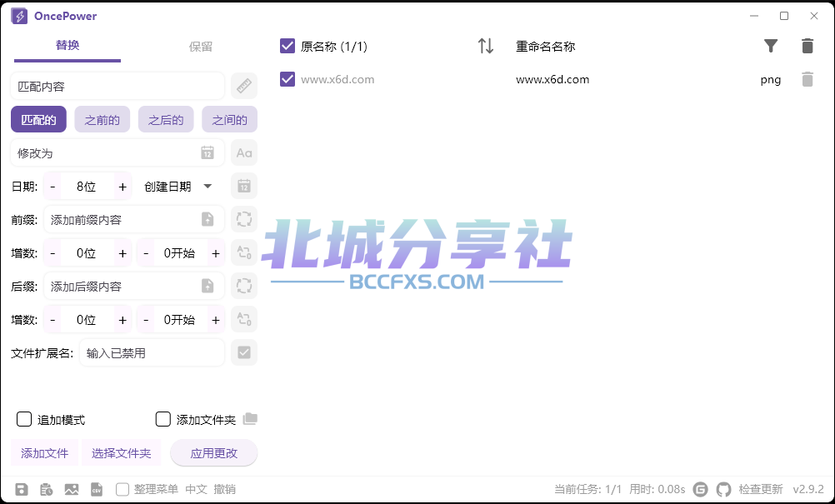Decrease the 日期 digit count
The height and width of the screenshot is (504, 835).
tap(52, 187)
